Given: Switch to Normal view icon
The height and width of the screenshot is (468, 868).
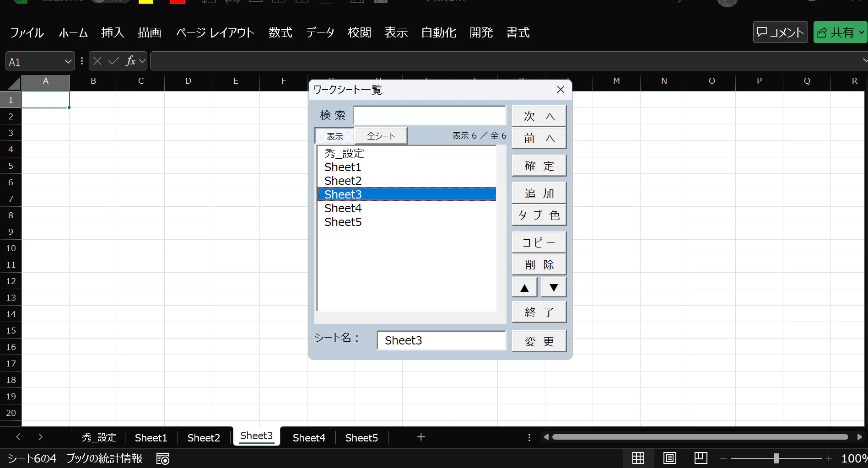Looking at the screenshot, I should coord(638,458).
